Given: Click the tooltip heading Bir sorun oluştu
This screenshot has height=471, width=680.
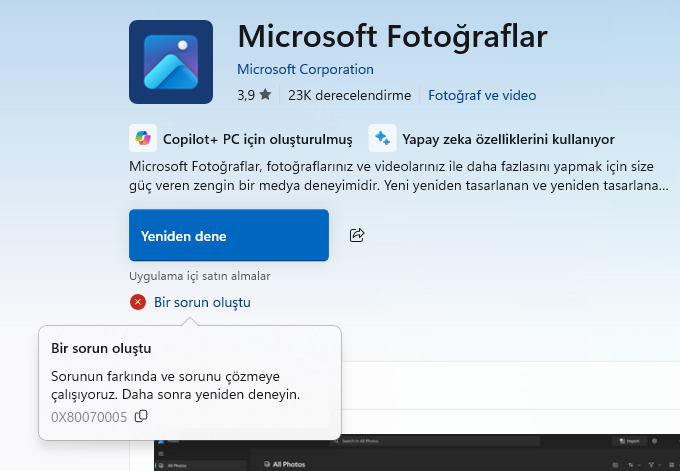Looking at the screenshot, I should pos(101,348).
